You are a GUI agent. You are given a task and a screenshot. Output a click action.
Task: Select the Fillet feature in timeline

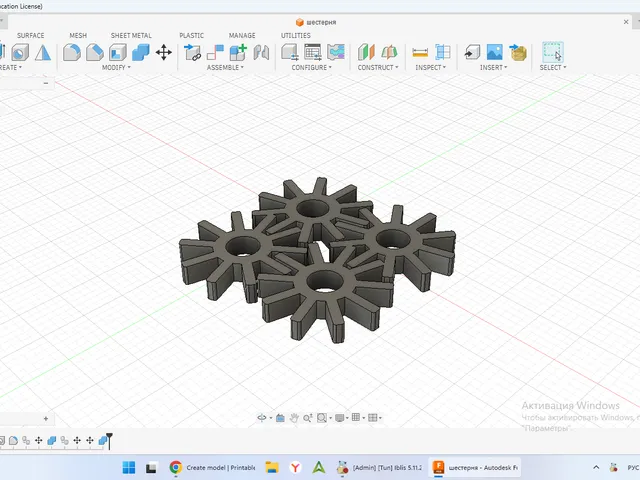pyautogui.click(x=13, y=440)
